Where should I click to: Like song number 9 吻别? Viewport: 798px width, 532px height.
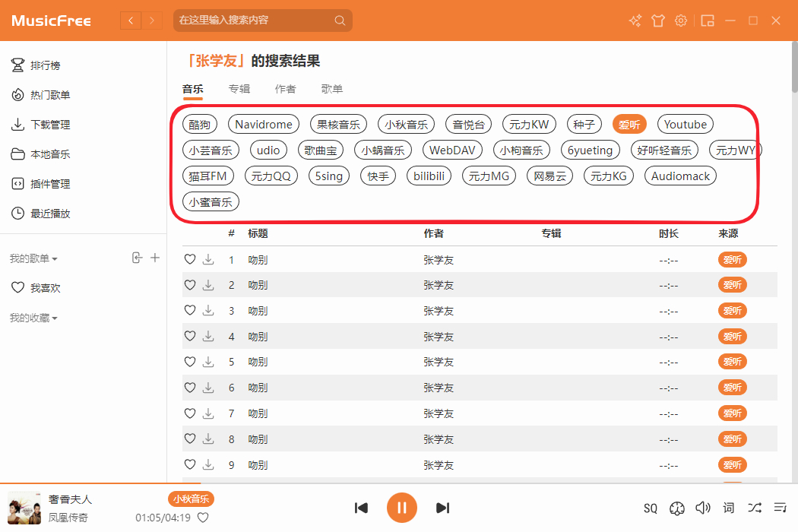(x=190, y=464)
